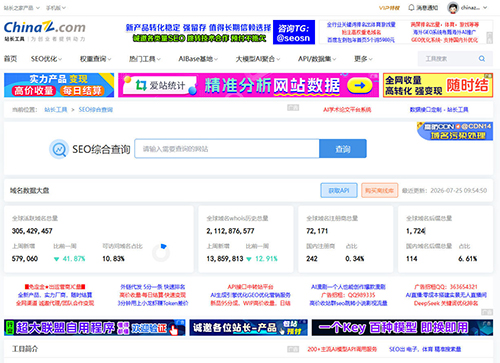This screenshot has height=363, width=500.
Task: Go to 首页 in the navigation bar
Action: pos(10,59)
